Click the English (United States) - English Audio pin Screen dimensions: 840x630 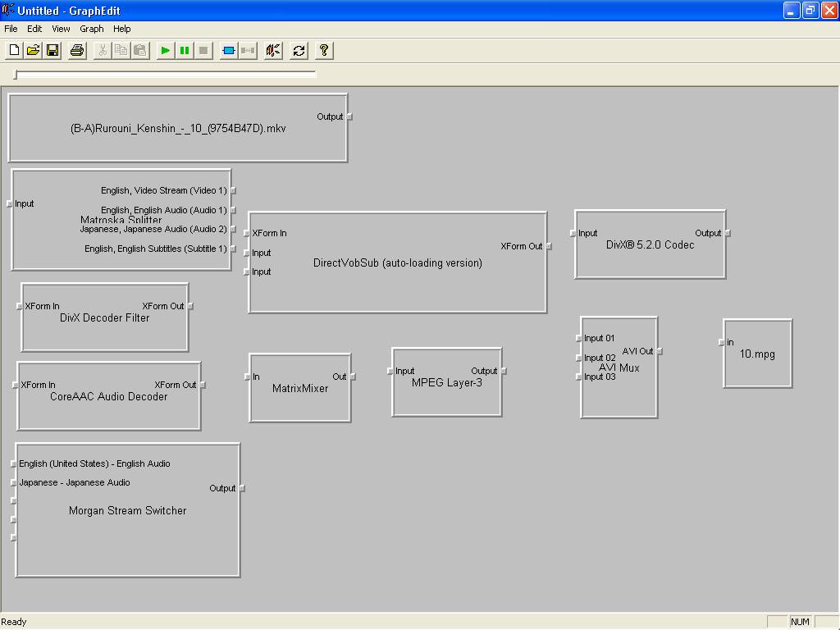point(13,464)
